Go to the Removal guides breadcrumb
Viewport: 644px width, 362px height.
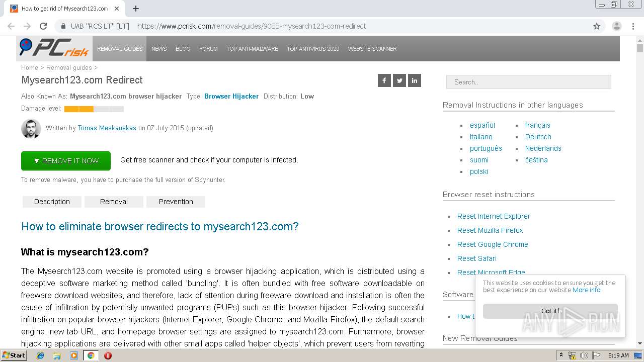coord(69,67)
